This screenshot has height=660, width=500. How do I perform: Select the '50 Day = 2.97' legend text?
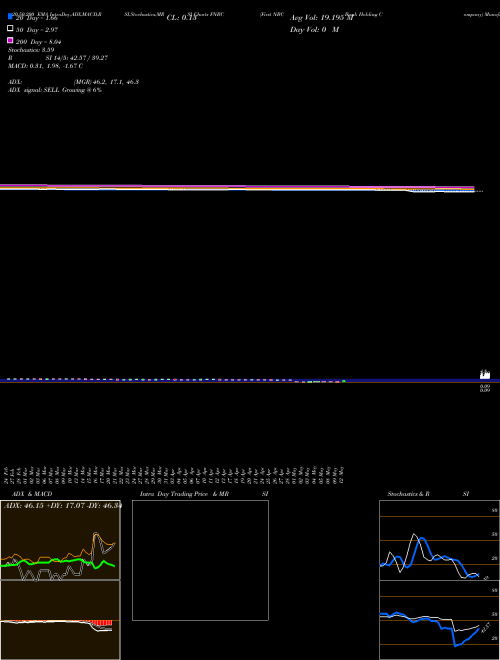pos(37,30)
